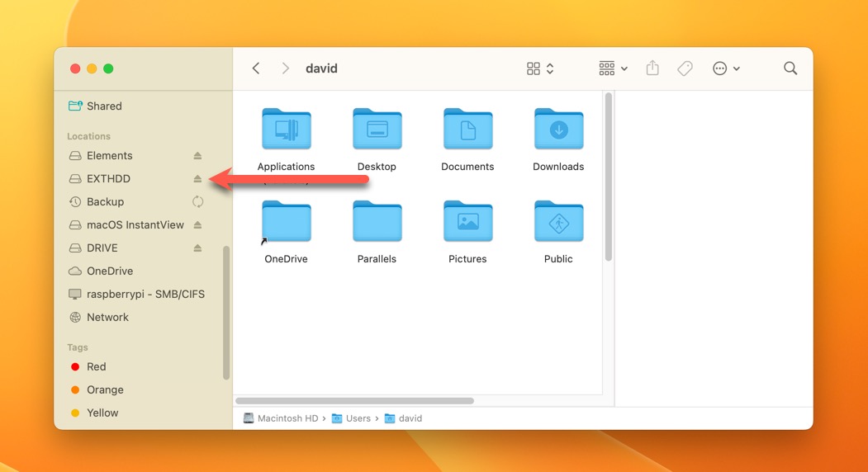Click Macintosh HD in path bar
This screenshot has height=472, width=868.
click(282, 418)
